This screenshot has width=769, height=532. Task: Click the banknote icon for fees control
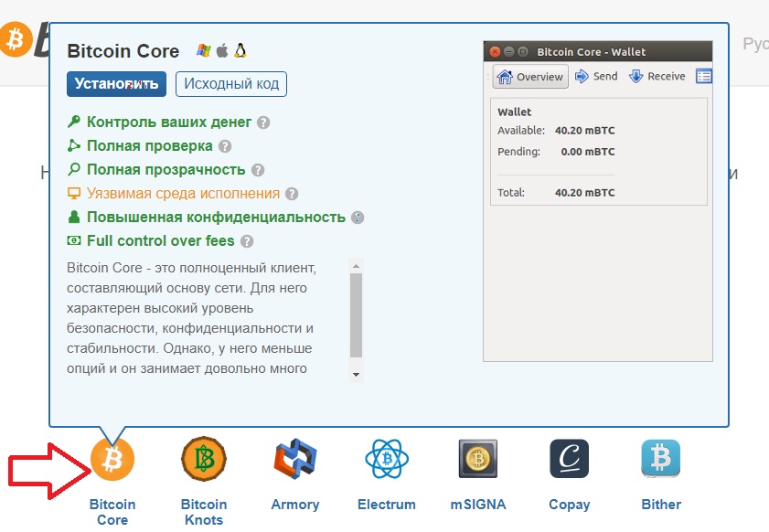click(x=73, y=240)
